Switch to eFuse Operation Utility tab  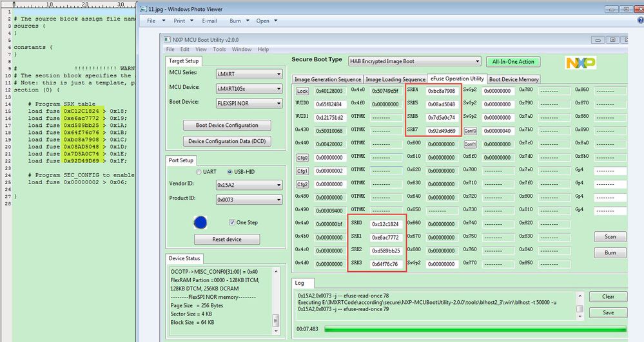click(457, 79)
